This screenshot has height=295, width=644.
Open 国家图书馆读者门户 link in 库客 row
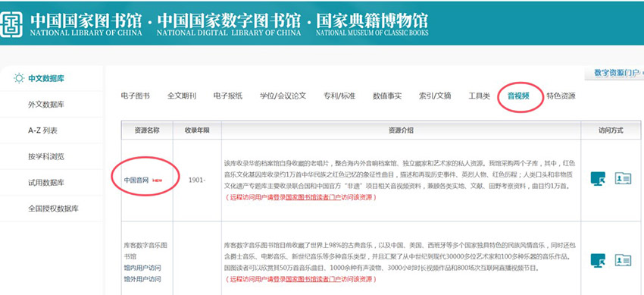coord(313,279)
